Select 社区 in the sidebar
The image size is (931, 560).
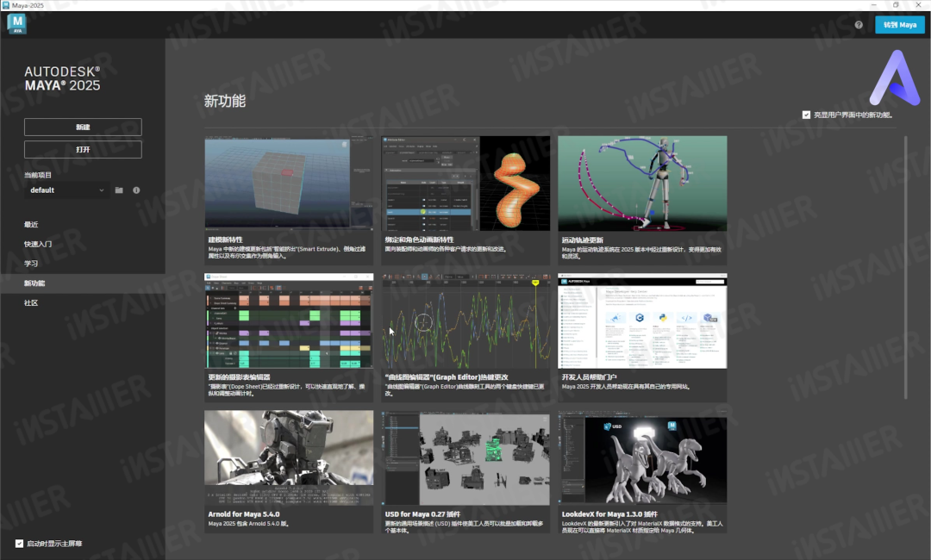click(31, 303)
